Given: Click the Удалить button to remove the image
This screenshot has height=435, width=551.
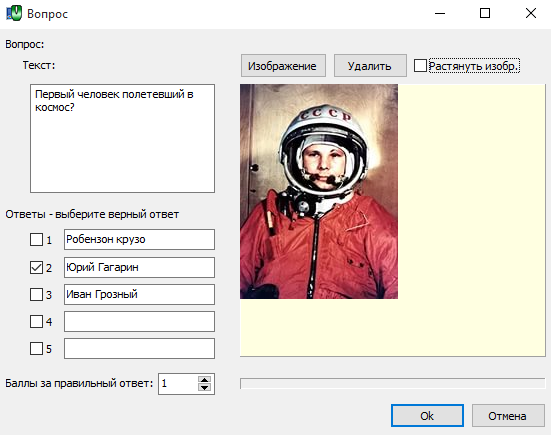Looking at the screenshot, I should 370,65.
